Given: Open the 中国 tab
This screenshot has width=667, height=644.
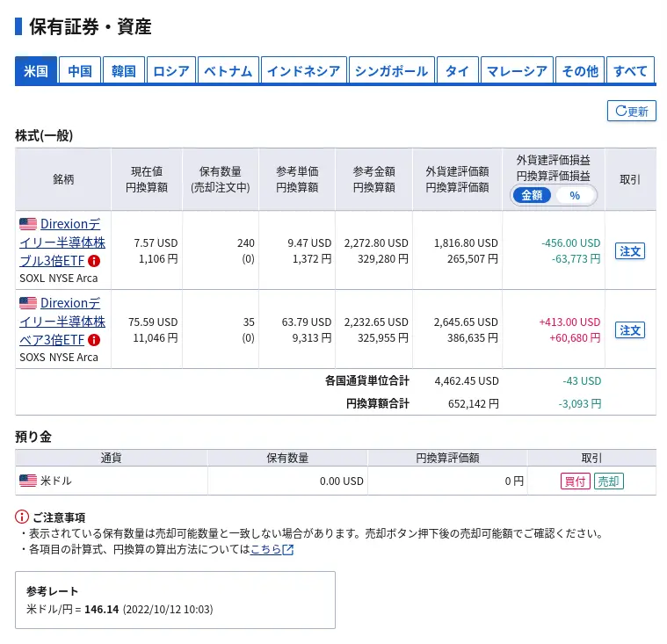Looking at the screenshot, I should (80, 70).
